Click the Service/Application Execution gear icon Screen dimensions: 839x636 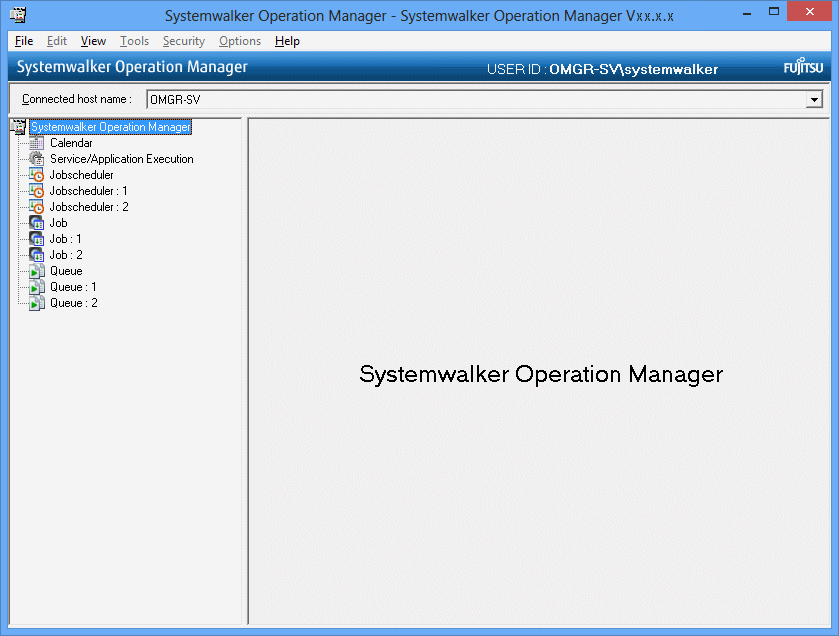point(36,159)
